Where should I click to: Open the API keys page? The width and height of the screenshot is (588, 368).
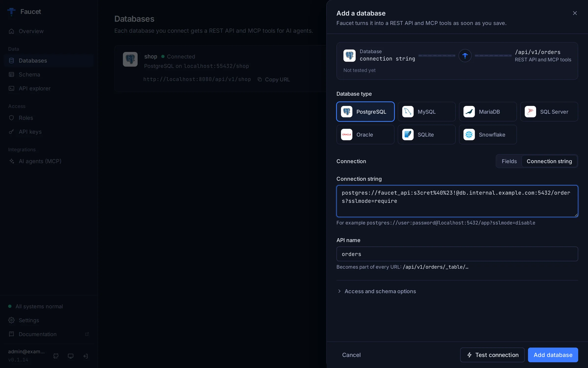pos(49,132)
